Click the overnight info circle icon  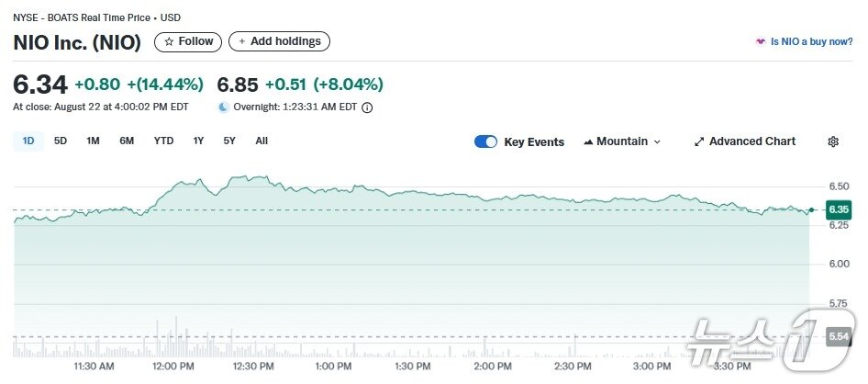pos(367,107)
